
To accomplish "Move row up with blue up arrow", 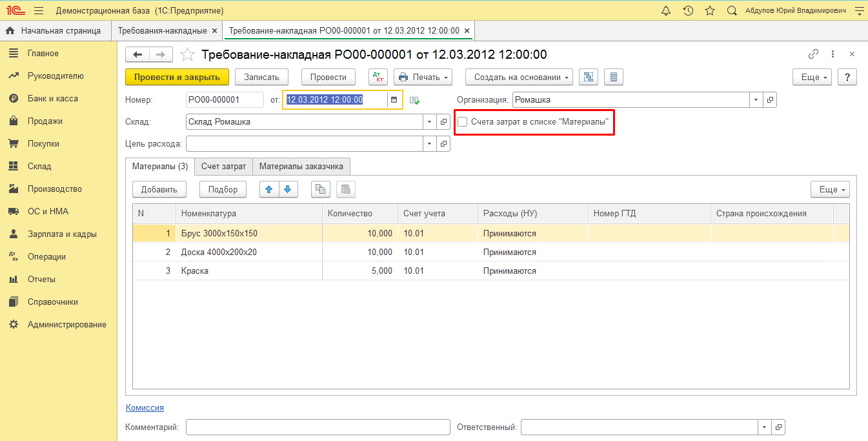I will (x=269, y=189).
